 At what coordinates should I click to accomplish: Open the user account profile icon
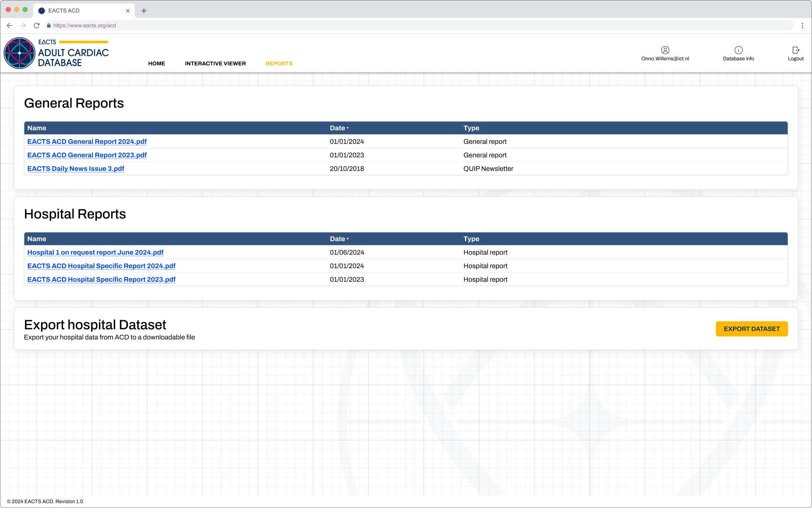[665, 50]
